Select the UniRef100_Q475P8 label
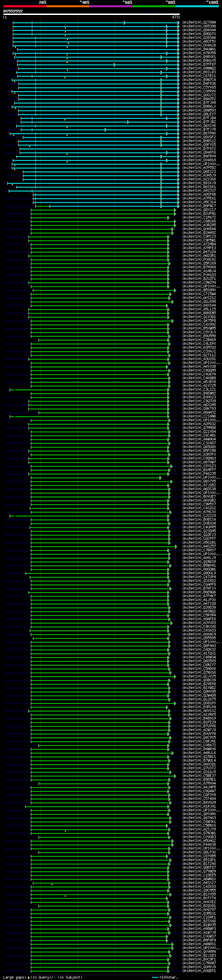 [199, 321]
